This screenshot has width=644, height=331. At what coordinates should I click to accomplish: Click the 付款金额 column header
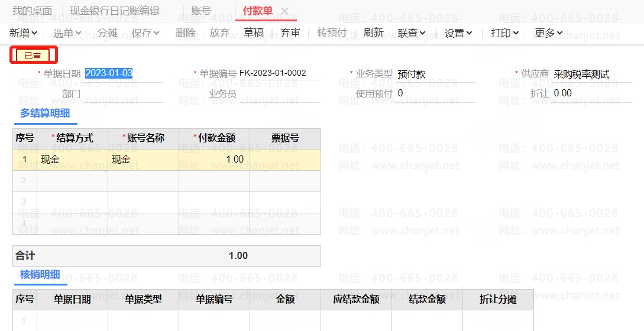[215, 138]
